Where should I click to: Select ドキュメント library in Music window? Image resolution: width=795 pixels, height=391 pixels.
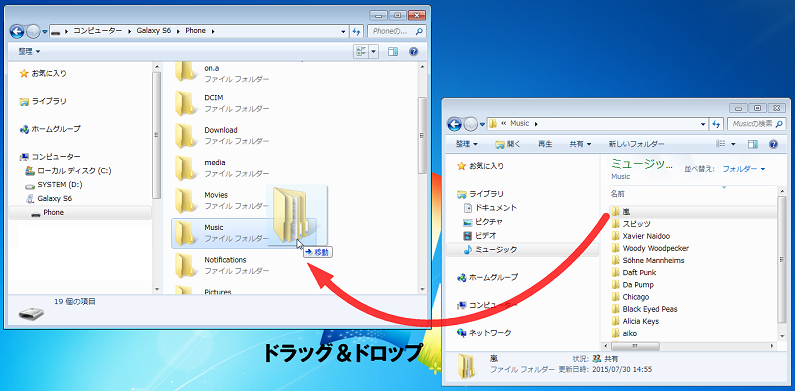click(490, 208)
